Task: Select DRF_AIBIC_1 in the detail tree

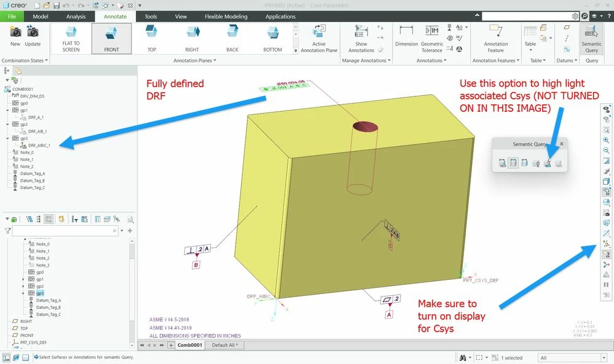Action: pos(39,145)
